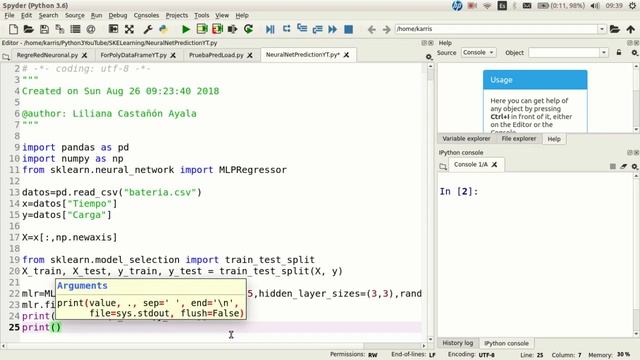Click the @ symbol finder icon
Screen dimensions: 640x360
pyautogui.click(x=91, y=29)
